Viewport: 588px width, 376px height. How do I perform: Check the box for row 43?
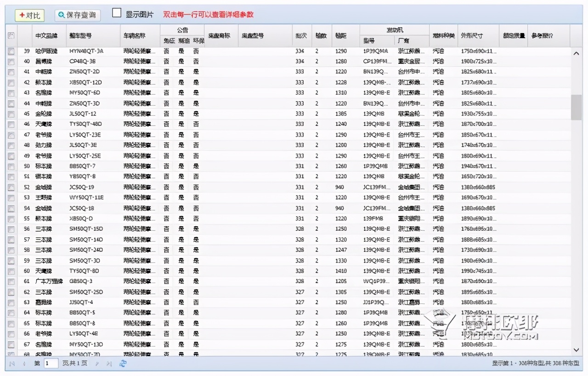click(11, 93)
